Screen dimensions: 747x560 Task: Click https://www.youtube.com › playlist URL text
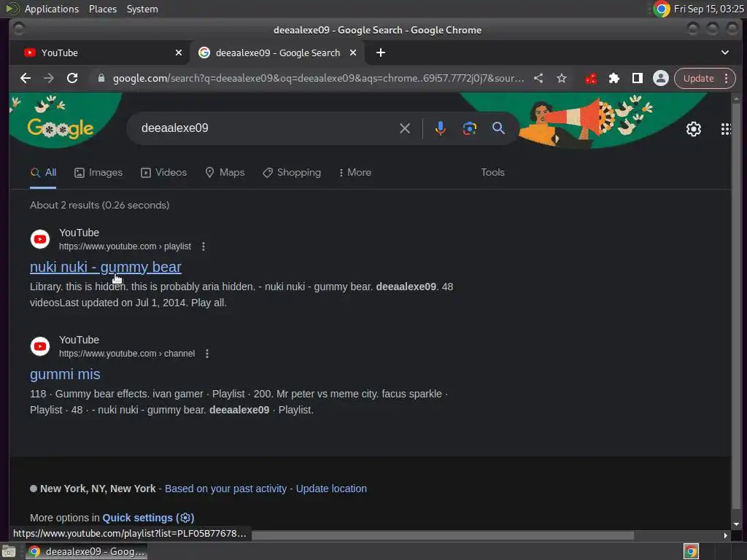pos(125,246)
